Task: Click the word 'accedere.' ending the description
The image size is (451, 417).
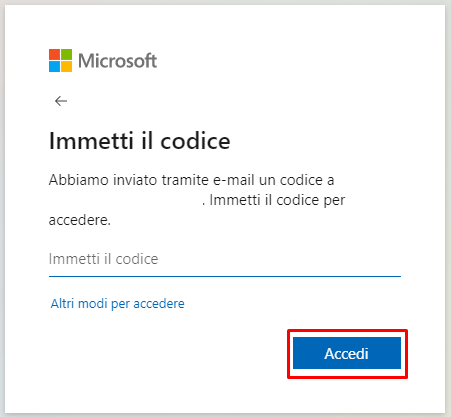Action: [x=80, y=220]
